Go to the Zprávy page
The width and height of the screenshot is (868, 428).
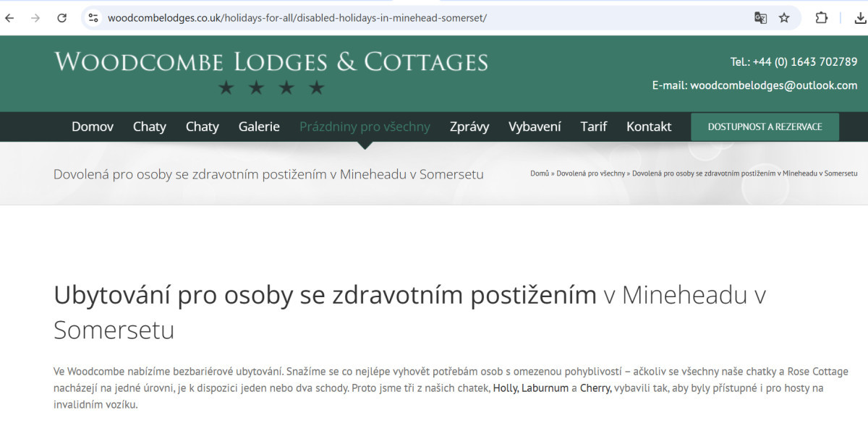click(x=469, y=127)
